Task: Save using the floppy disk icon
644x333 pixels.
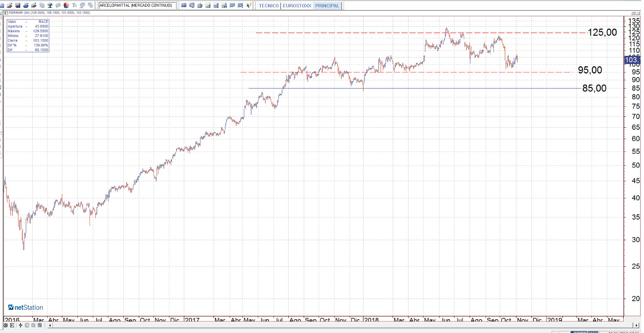Action: click(x=18, y=6)
